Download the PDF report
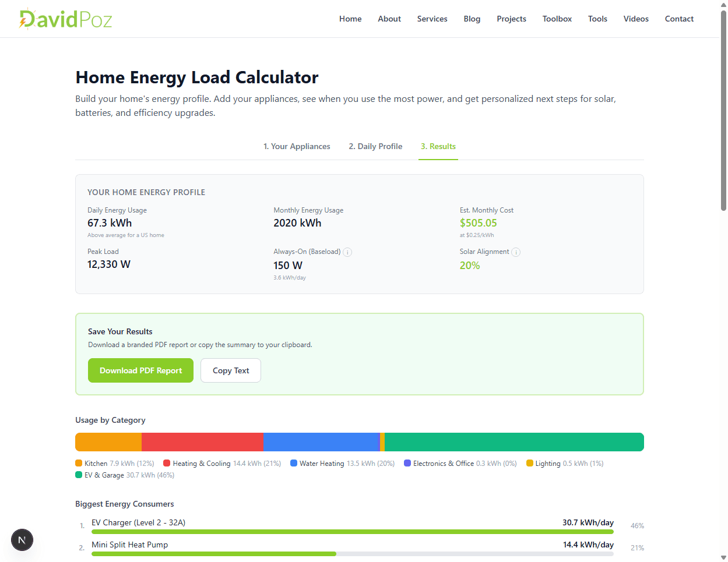The height and width of the screenshot is (562, 728). (140, 370)
